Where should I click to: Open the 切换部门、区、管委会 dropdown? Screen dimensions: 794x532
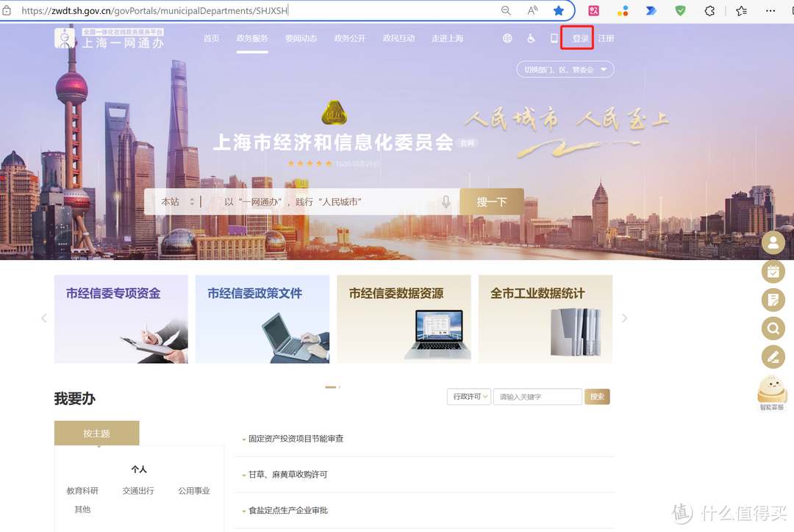565,70
